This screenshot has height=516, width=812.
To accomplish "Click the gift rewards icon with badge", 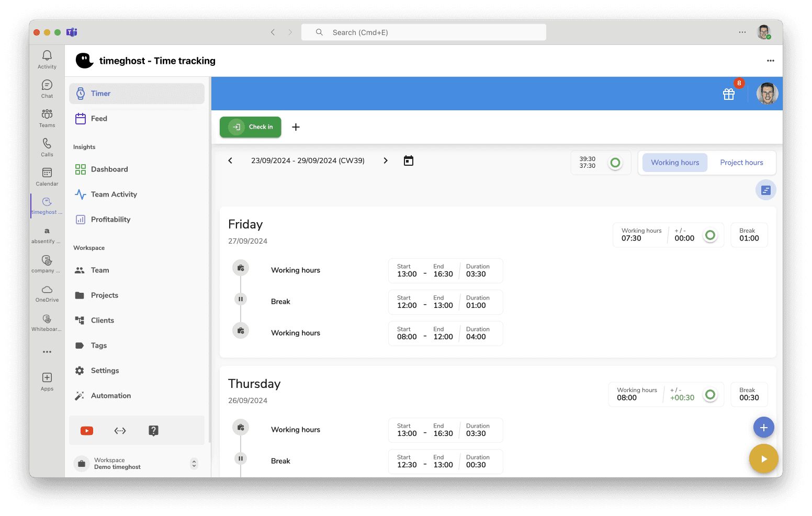I will (x=729, y=94).
